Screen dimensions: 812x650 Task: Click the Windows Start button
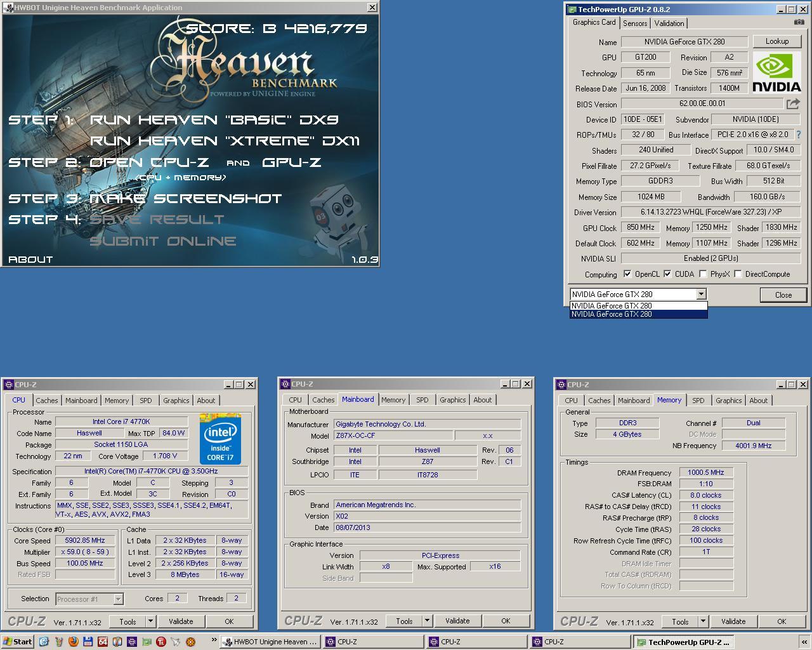coord(17,642)
